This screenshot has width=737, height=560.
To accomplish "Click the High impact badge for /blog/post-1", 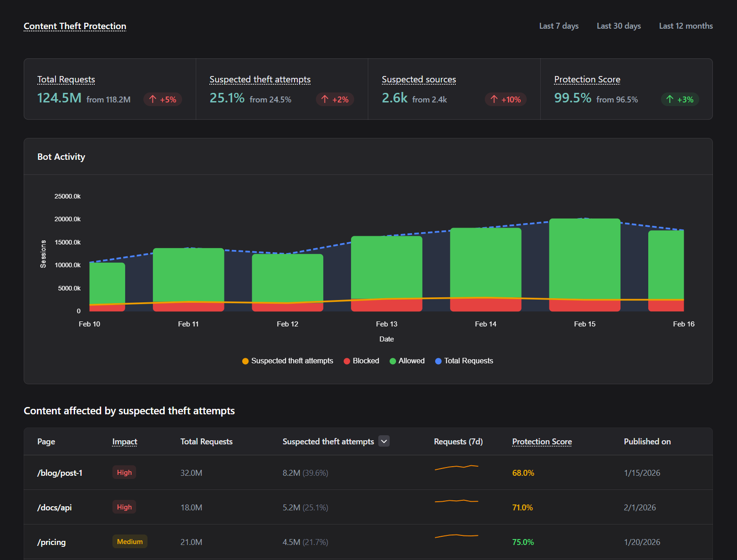I will click(x=124, y=473).
